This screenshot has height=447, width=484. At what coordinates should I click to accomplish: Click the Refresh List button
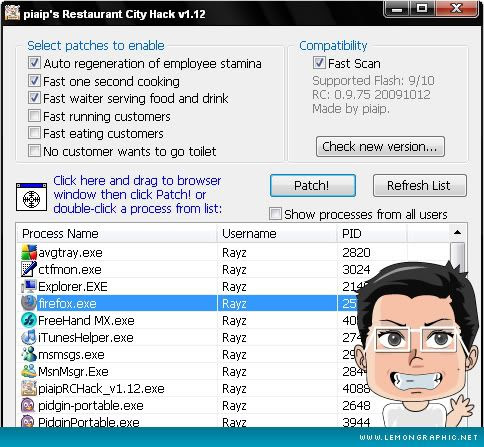tap(419, 185)
